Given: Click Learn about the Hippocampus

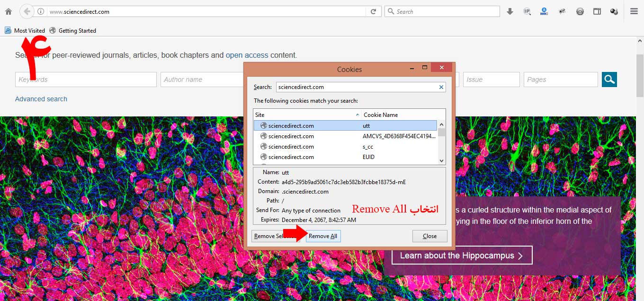Looking at the screenshot, I should point(462,256).
